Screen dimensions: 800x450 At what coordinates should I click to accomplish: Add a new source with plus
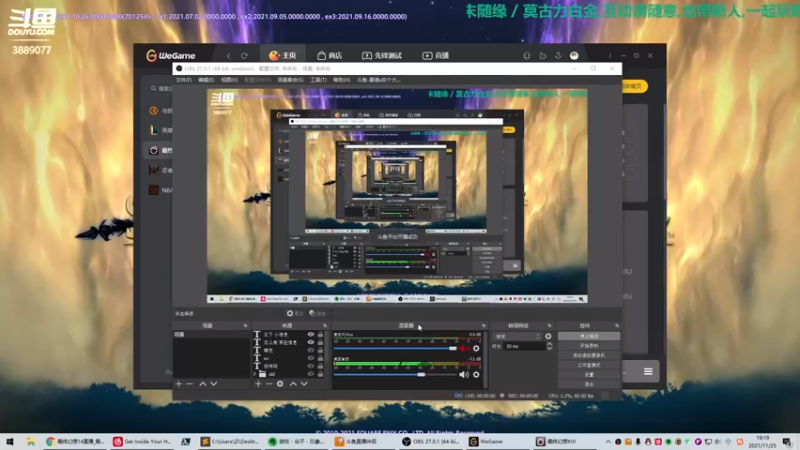point(258,384)
